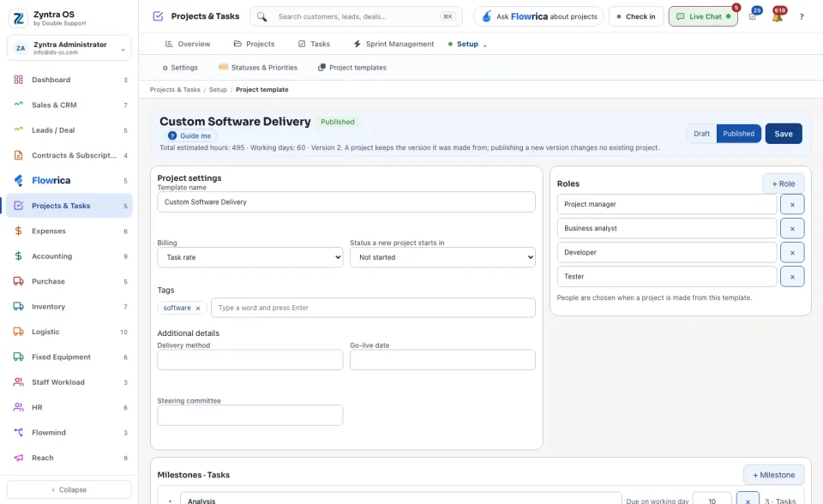The width and height of the screenshot is (823, 504).
Task: Open Expenses module in sidebar
Action: coord(69,231)
